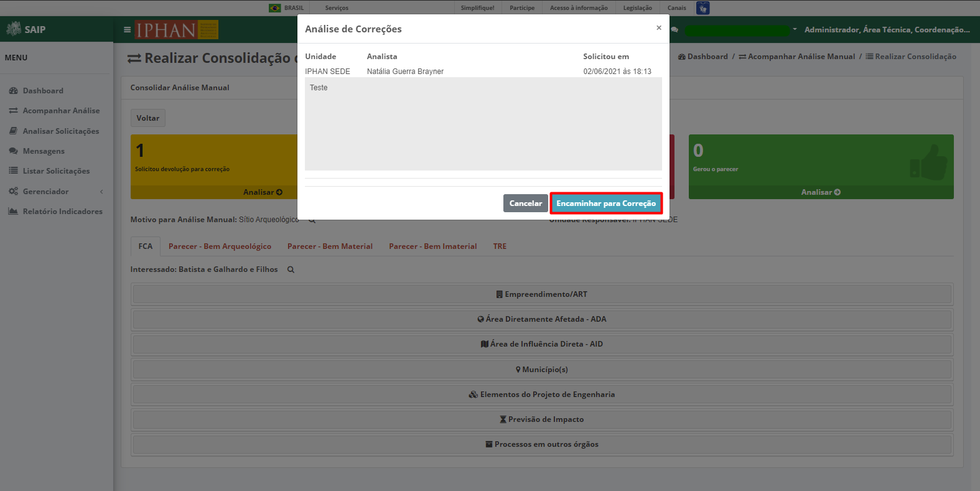Open Mensagens sidebar item
The width and height of the screenshot is (980, 491).
[44, 151]
